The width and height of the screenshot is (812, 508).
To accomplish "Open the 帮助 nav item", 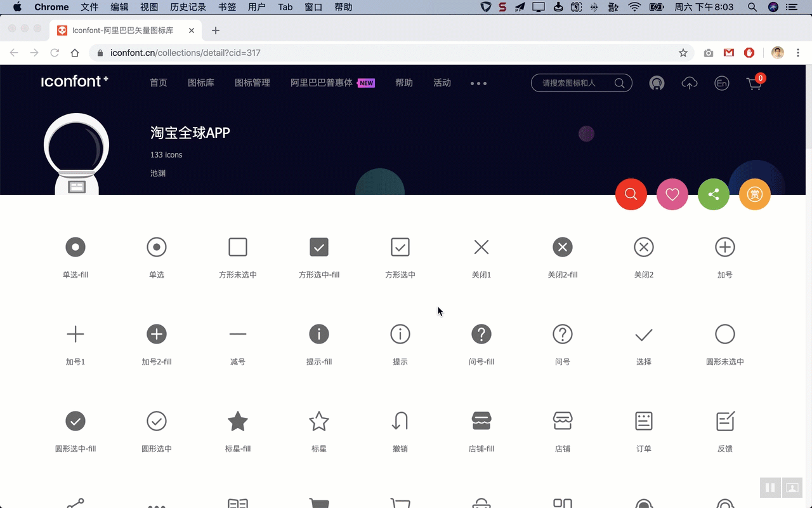I will pos(404,83).
